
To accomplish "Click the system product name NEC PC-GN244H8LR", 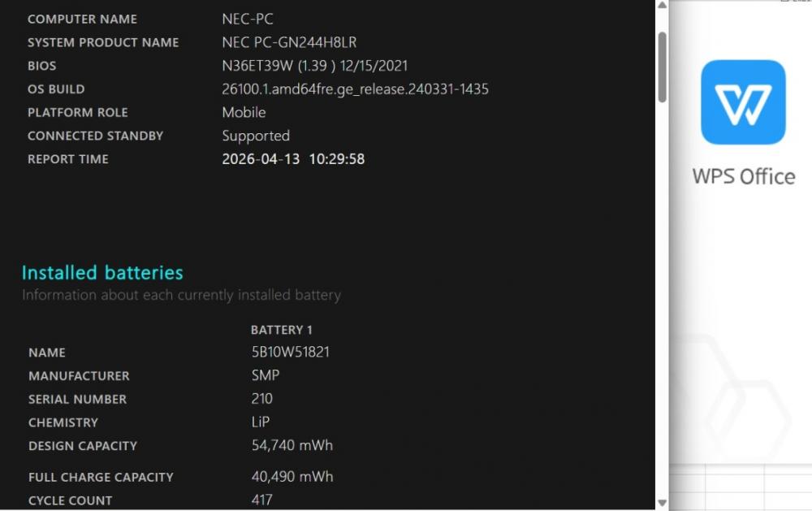I will point(289,42).
